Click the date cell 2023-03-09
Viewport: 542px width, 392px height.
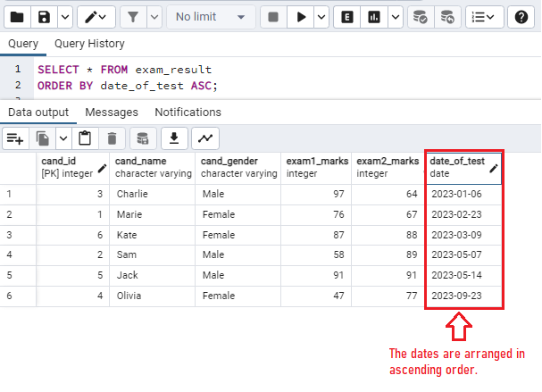463,235
